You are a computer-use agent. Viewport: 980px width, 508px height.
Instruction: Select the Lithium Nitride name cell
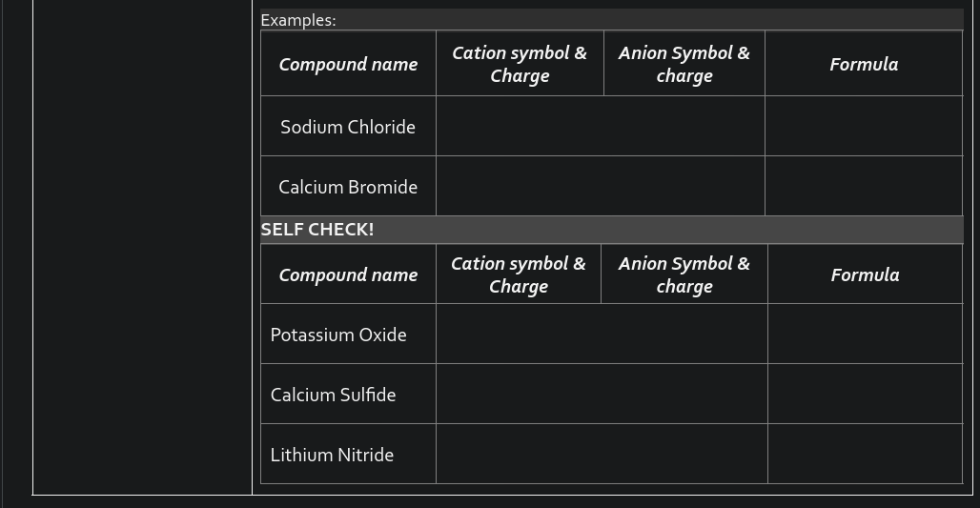click(332, 455)
